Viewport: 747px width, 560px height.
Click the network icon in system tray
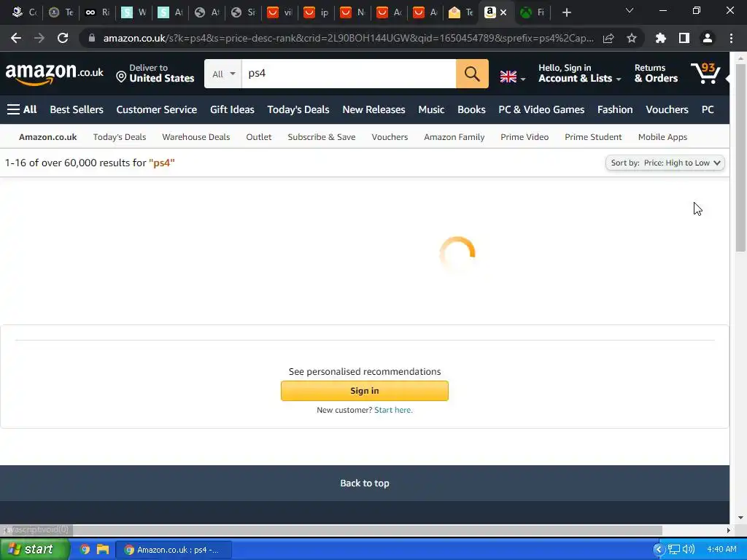(x=673, y=550)
